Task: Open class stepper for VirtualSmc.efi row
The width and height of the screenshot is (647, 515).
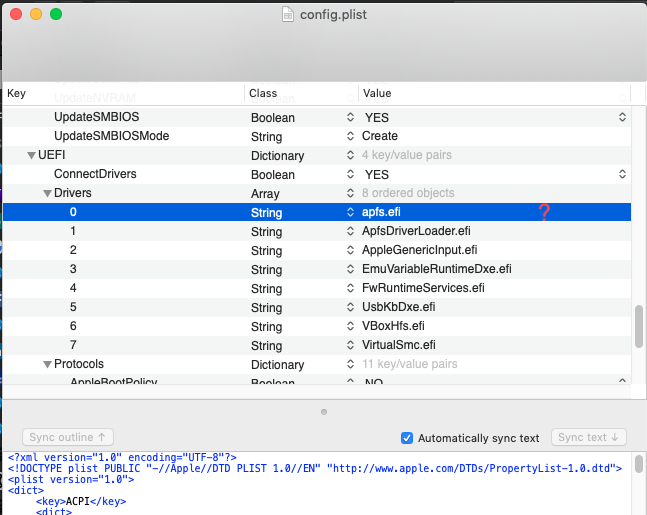Action: click(350, 345)
